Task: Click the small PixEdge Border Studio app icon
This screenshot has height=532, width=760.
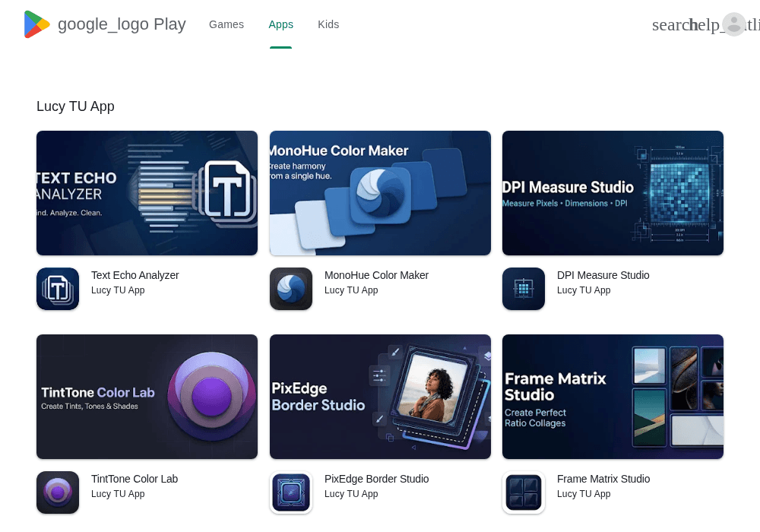Action: pos(291,492)
